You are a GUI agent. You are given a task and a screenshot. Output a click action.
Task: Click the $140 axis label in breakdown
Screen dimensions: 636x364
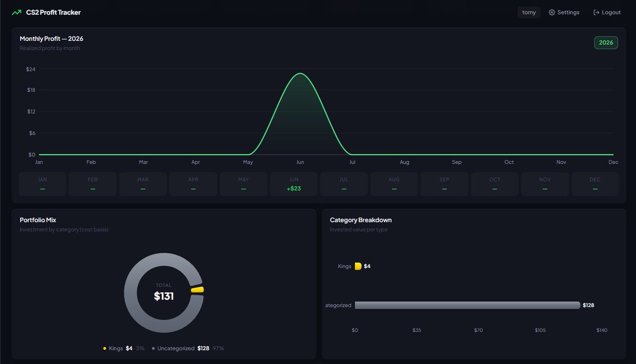click(x=602, y=330)
